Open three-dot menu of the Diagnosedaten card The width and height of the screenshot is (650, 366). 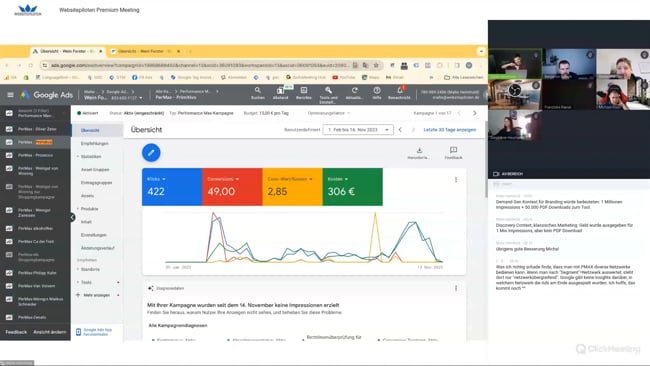tap(456, 288)
